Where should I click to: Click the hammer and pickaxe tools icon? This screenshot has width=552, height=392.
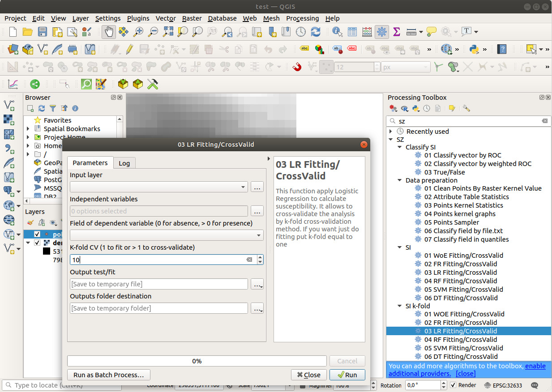pyautogui.click(x=153, y=84)
